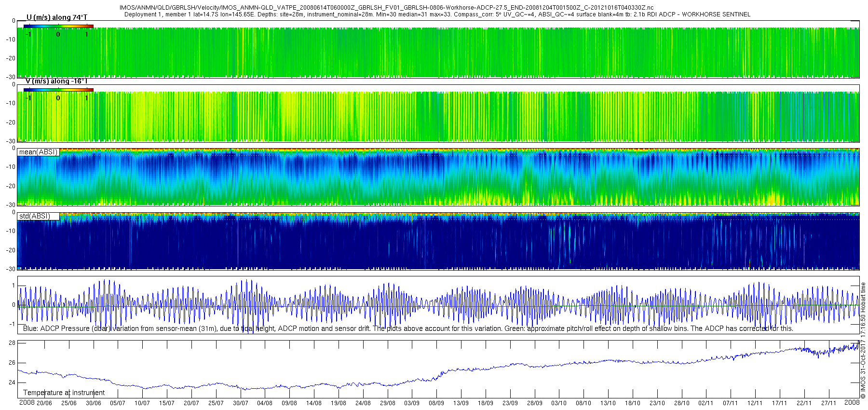
Task: Click the vertical IMOS Hobart time stamp
Action: 863,340
